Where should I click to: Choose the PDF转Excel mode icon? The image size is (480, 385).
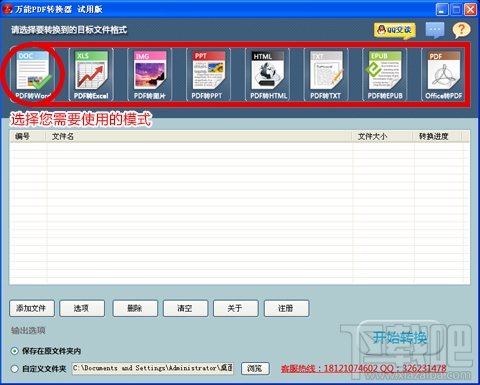(91, 74)
